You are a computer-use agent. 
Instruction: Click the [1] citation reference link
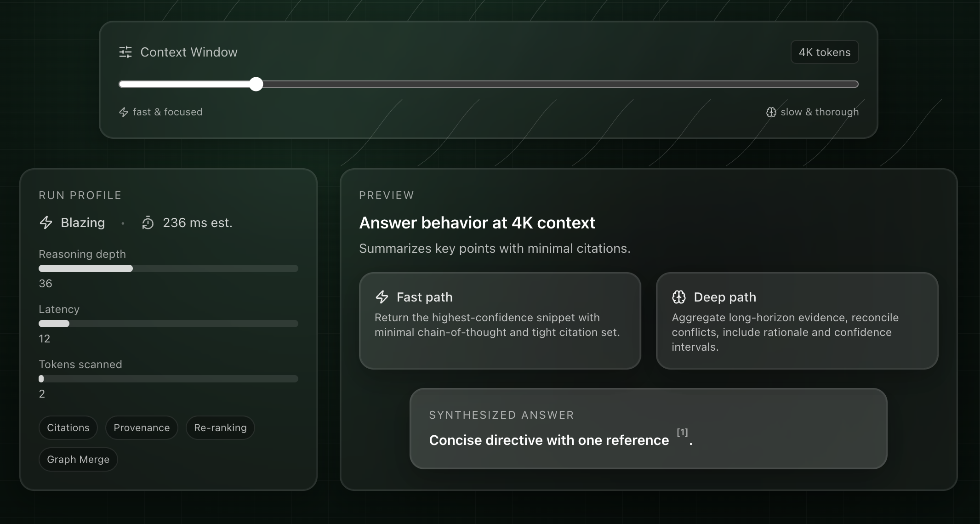682,433
